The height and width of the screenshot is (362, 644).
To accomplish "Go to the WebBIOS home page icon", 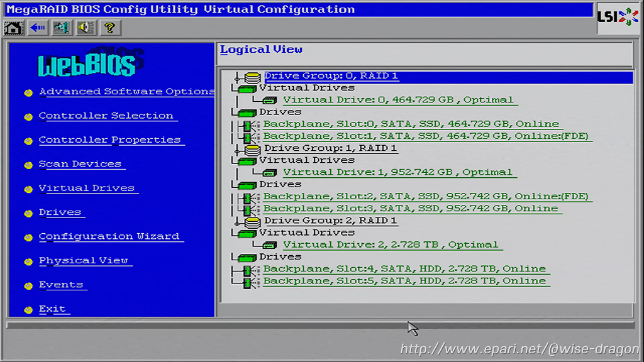I will click(x=13, y=28).
